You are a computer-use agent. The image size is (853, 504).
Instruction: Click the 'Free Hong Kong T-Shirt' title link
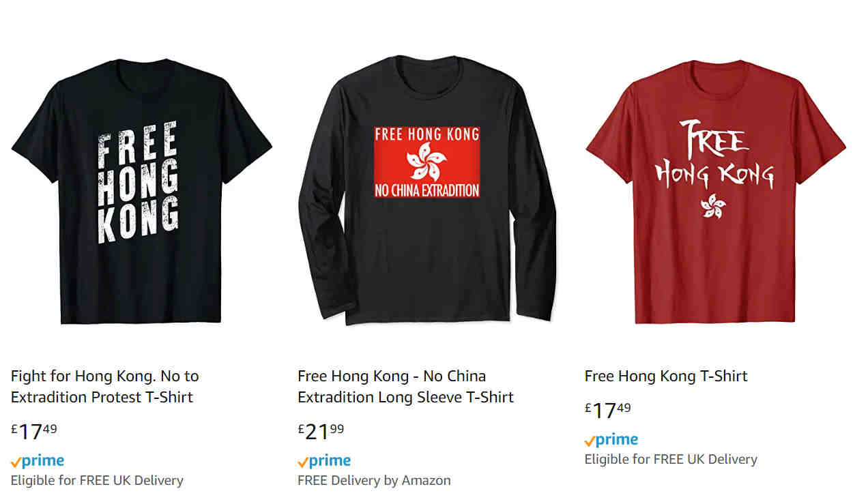coord(666,376)
